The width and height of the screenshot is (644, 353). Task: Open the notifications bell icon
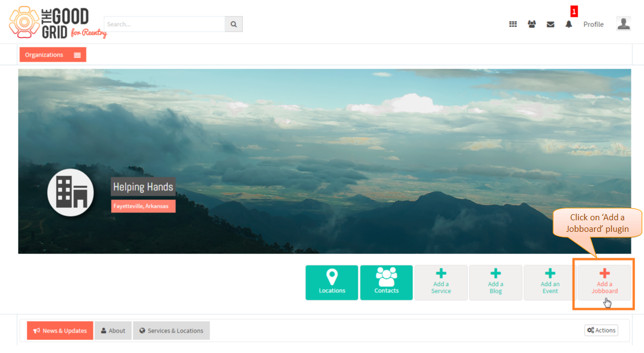(x=569, y=24)
